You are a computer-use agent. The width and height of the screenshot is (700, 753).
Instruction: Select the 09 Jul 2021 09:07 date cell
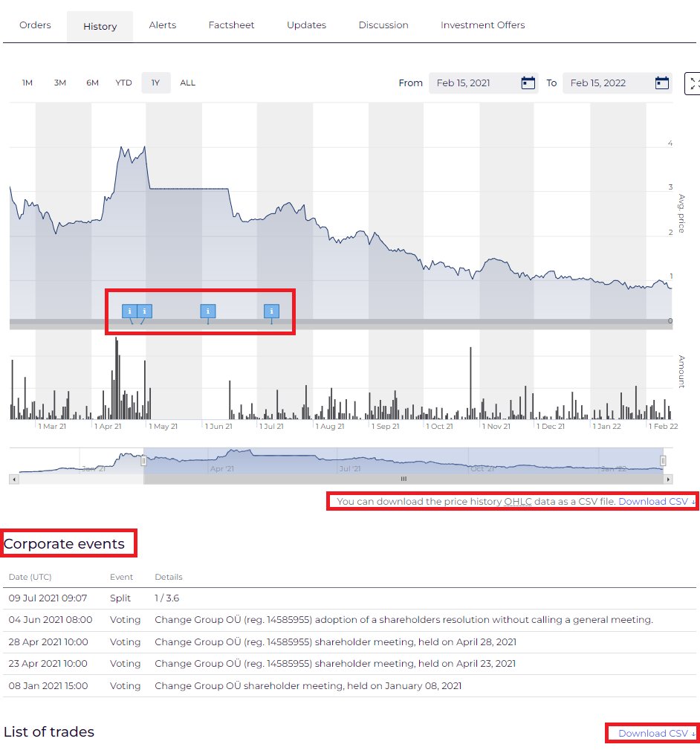[x=48, y=598]
